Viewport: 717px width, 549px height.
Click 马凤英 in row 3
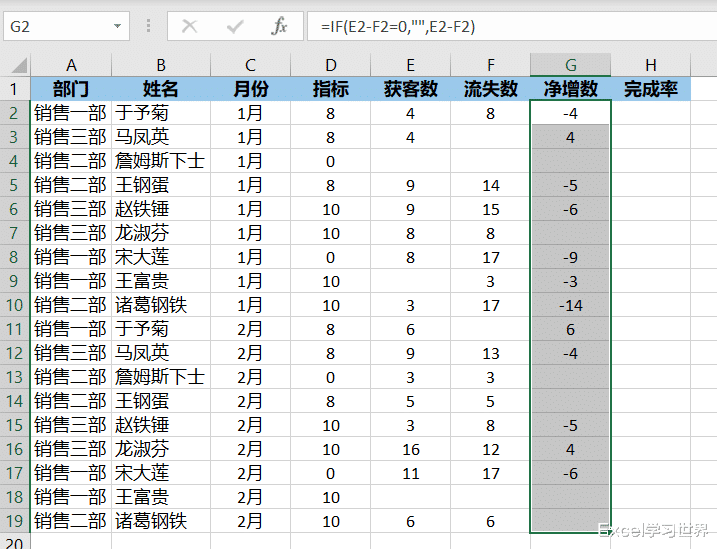pyautogui.click(x=142, y=137)
